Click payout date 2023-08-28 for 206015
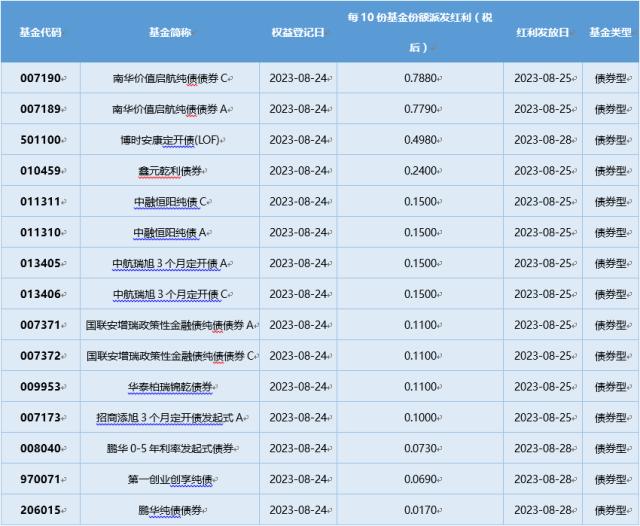This screenshot has height=526, width=640. coord(542,510)
